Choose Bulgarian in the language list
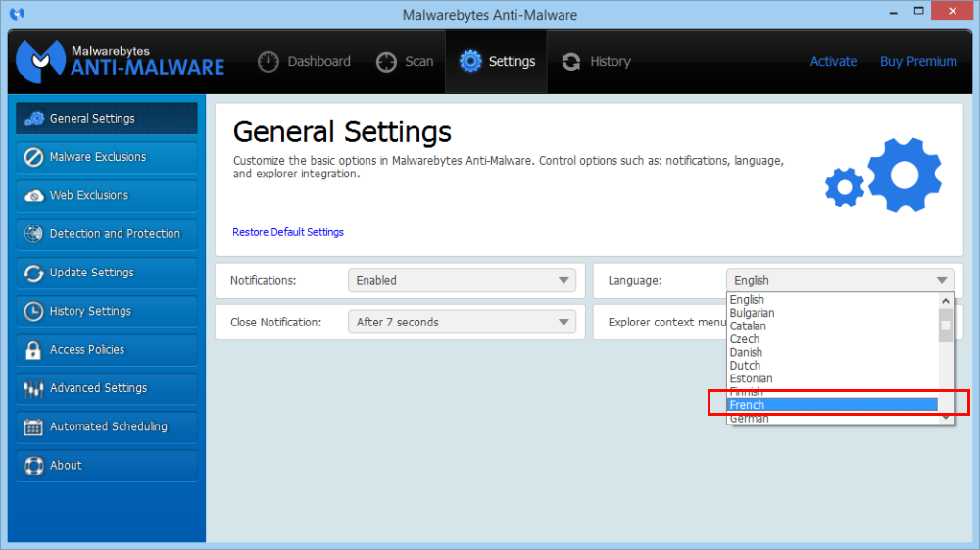 pyautogui.click(x=832, y=313)
